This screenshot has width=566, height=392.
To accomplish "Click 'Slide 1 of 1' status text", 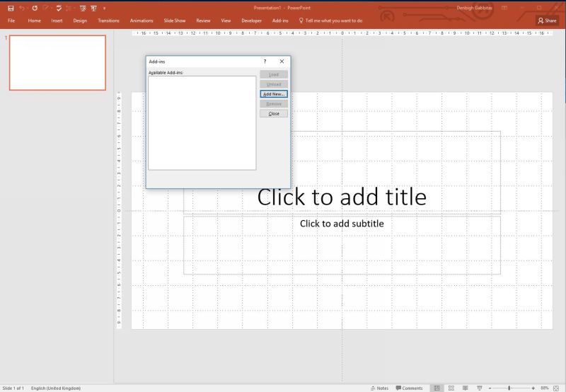I will [13, 388].
